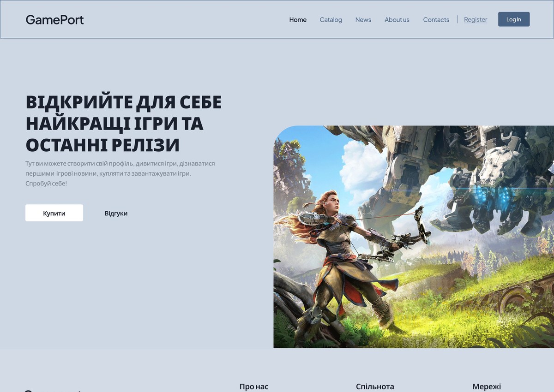Follow the Register link
Image resolution: width=554 pixels, height=392 pixels.
tap(476, 19)
